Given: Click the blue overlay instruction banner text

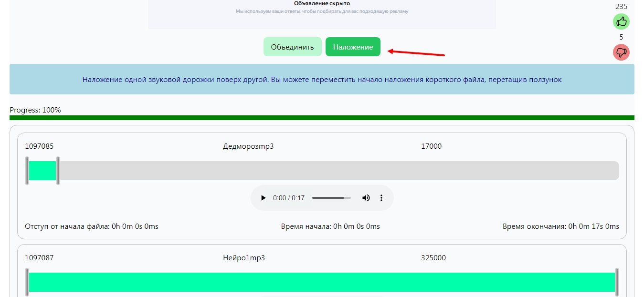Looking at the screenshot, I should coord(322,79).
